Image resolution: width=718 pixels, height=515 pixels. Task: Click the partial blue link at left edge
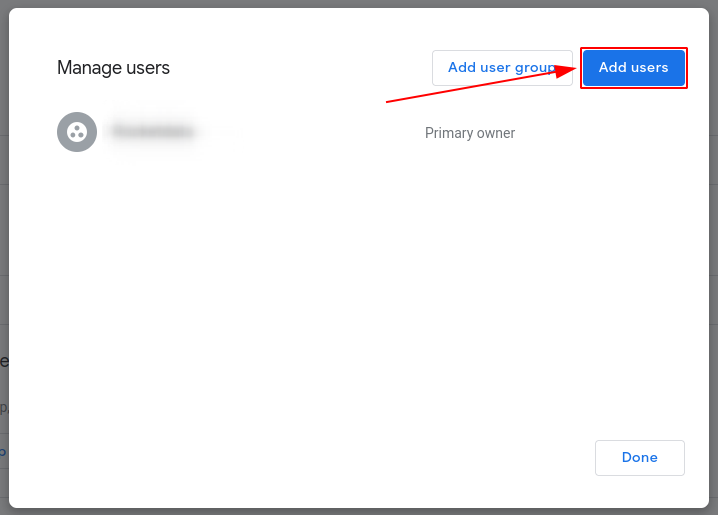(x=3, y=452)
